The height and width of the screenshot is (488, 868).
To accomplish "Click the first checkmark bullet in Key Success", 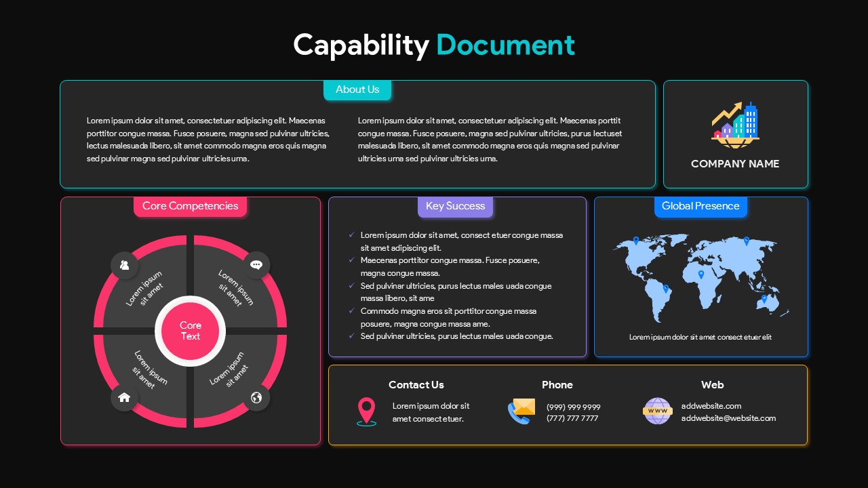I will tap(351, 235).
